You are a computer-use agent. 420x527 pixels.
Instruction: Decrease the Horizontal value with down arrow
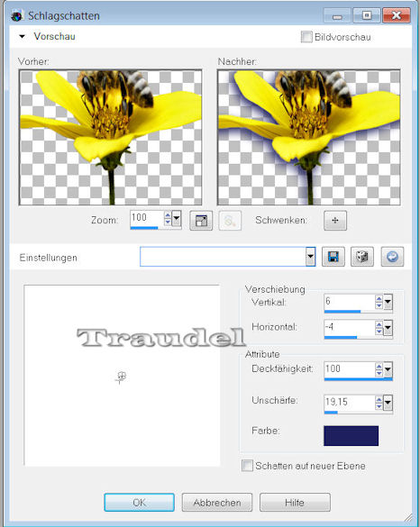[x=379, y=331]
